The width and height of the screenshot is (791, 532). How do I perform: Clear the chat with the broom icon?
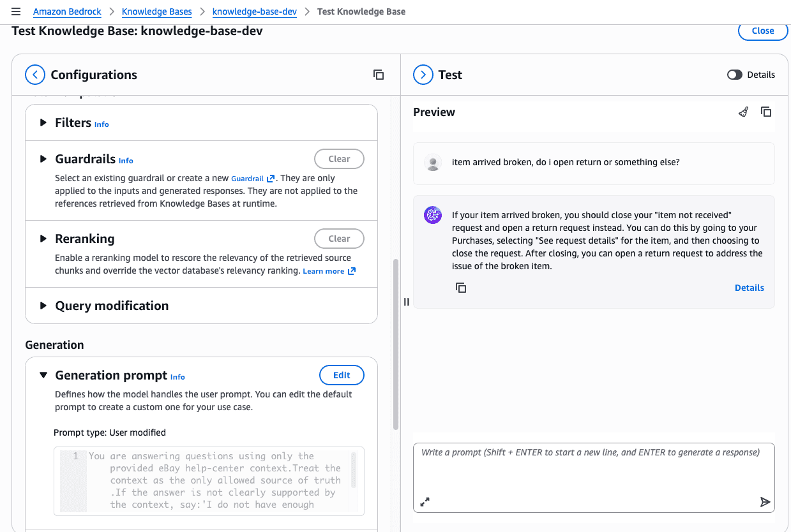point(743,112)
